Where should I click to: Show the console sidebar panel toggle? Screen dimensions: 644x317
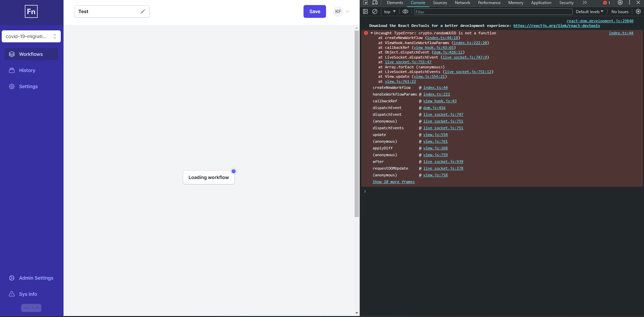coord(365,11)
